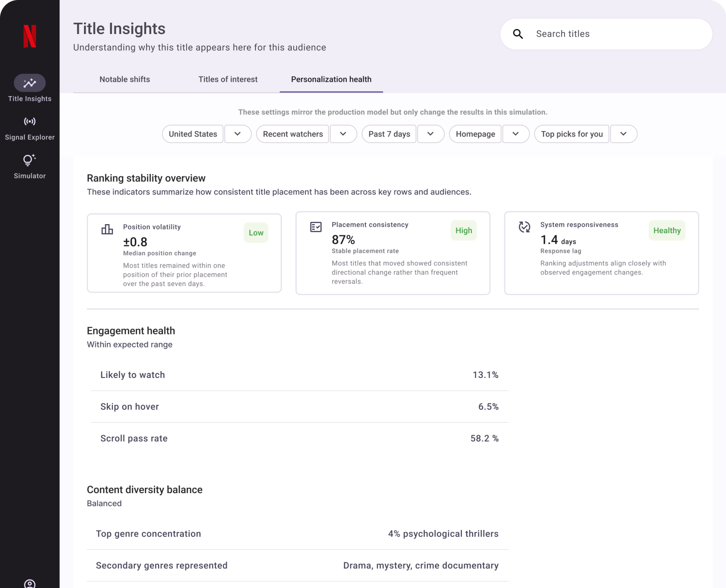This screenshot has height=588, width=726.
Task: Select the Personalization health tab
Action: pyautogui.click(x=331, y=79)
